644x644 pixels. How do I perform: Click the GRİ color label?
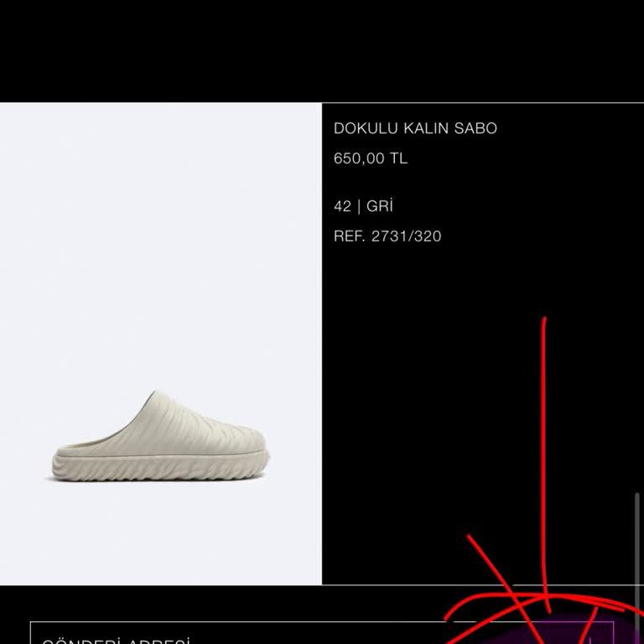pyautogui.click(x=380, y=205)
